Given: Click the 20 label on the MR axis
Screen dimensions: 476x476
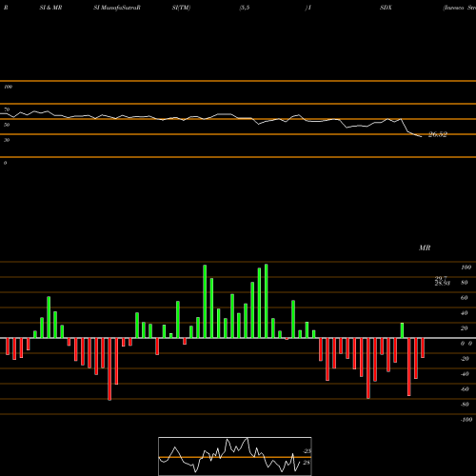Looking at the screenshot, I should [465, 328].
